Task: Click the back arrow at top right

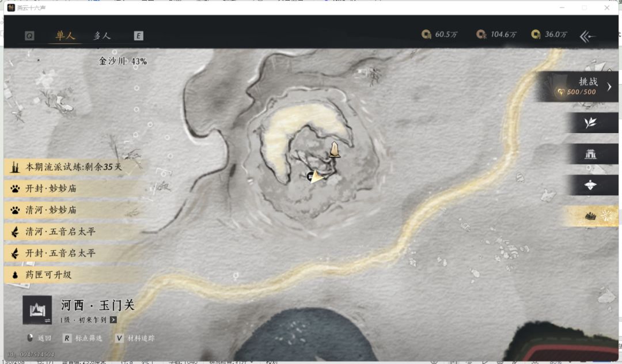Action: point(587,36)
